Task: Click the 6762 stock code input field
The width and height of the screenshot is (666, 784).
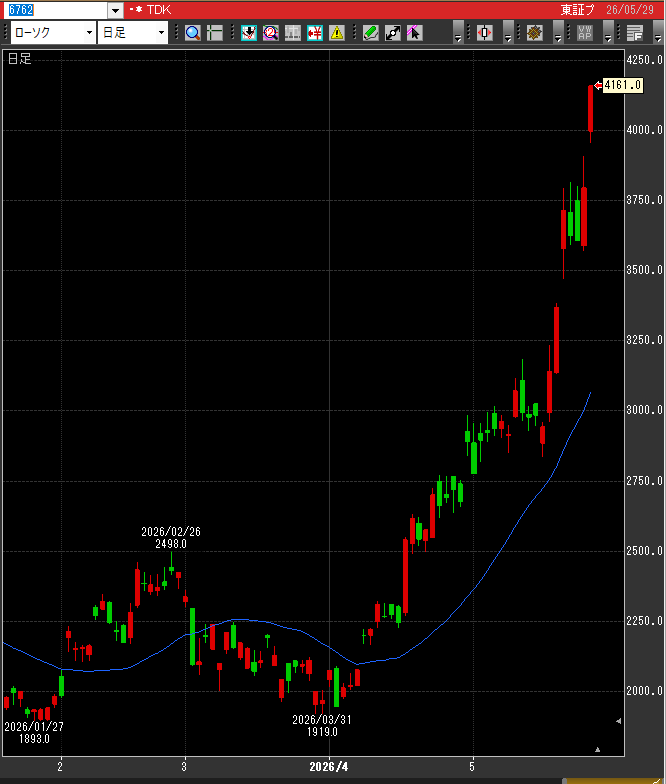Action: pyautogui.click(x=58, y=10)
